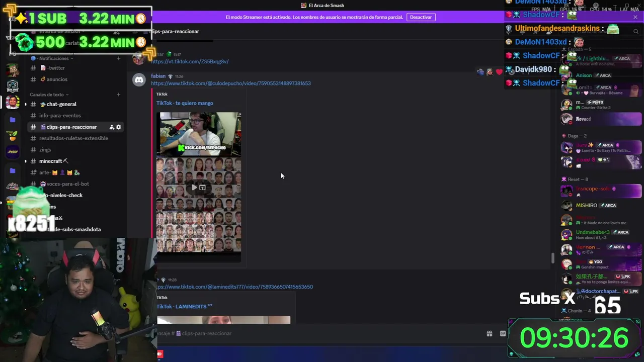Click the heart reaction on message
Image resolution: width=644 pixels, height=362 pixels.
499,72
